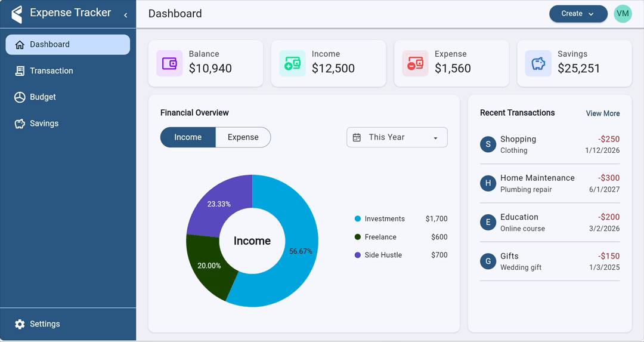The height and width of the screenshot is (342, 644).
Task: Click the home icon beside Dashboard
Action: coord(20,45)
